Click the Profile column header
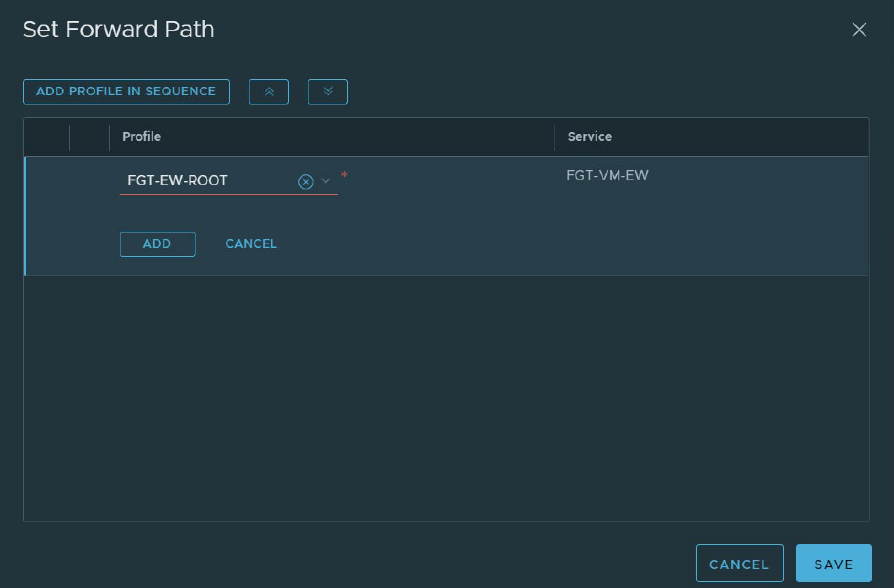The height and width of the screenshot is (588, 894). (x=142, y=137)
